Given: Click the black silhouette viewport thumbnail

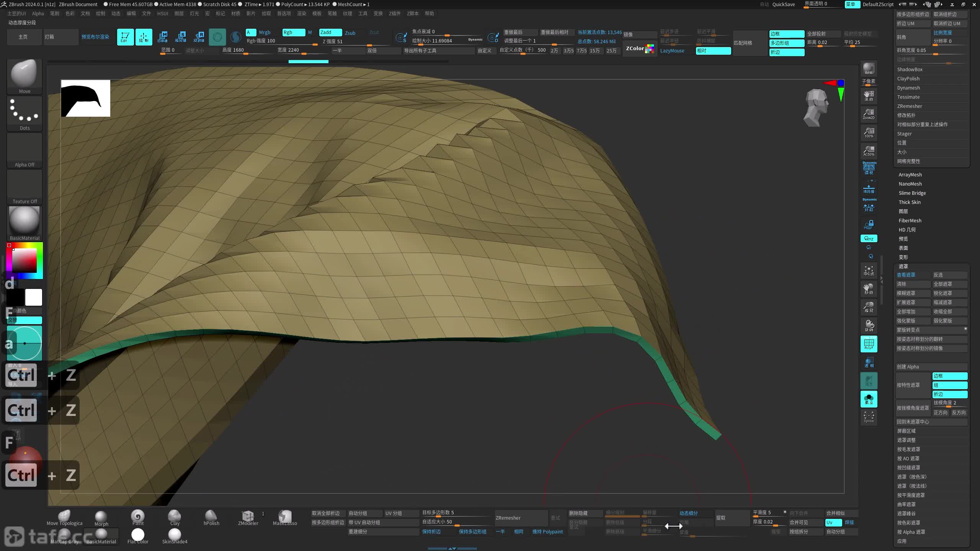Looking at the screenshot, I should pyautogui.click(x=86, y=98).
